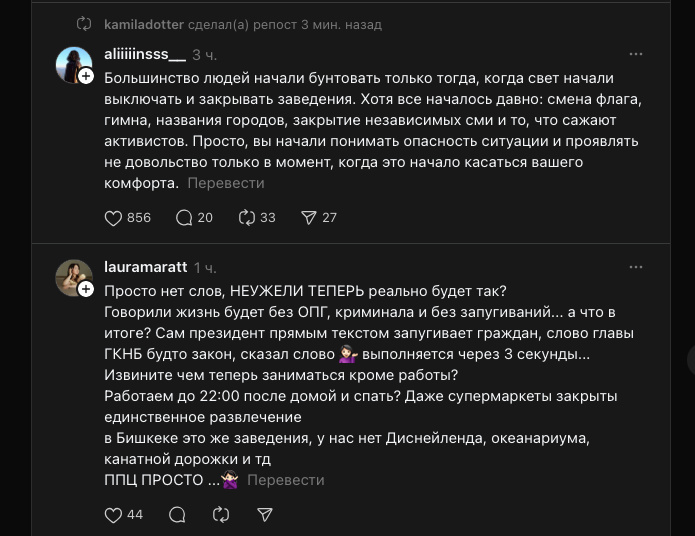Open the lauramaratt post timestamp
This screenshot has height=536, width=695.
click(205, 267)
